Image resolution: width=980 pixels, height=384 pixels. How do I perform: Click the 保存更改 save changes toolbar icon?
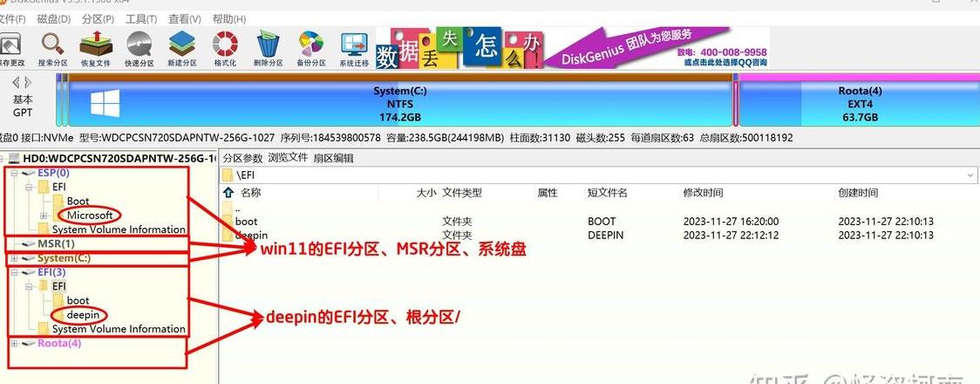point(10,49)
